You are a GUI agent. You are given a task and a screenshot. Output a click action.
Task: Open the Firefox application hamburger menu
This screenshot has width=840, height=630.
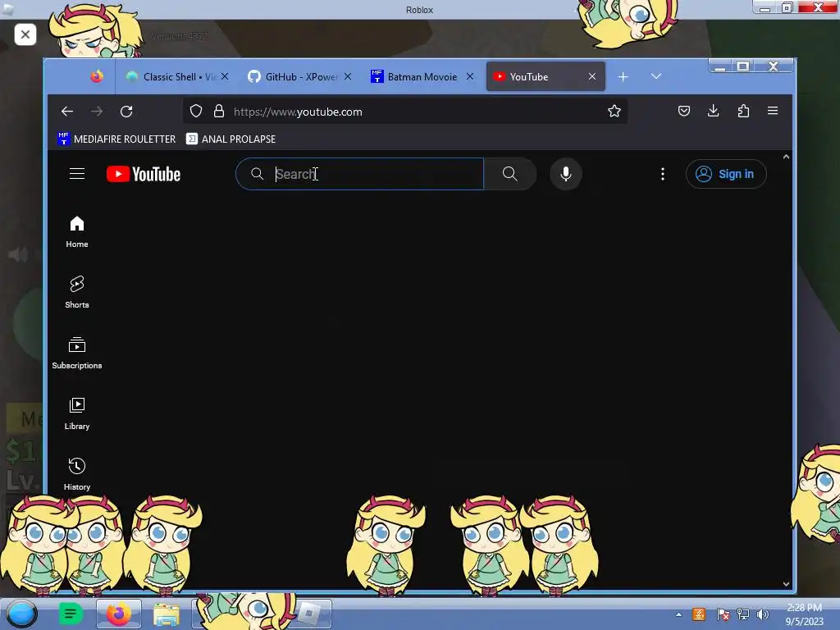pos(773,111)
